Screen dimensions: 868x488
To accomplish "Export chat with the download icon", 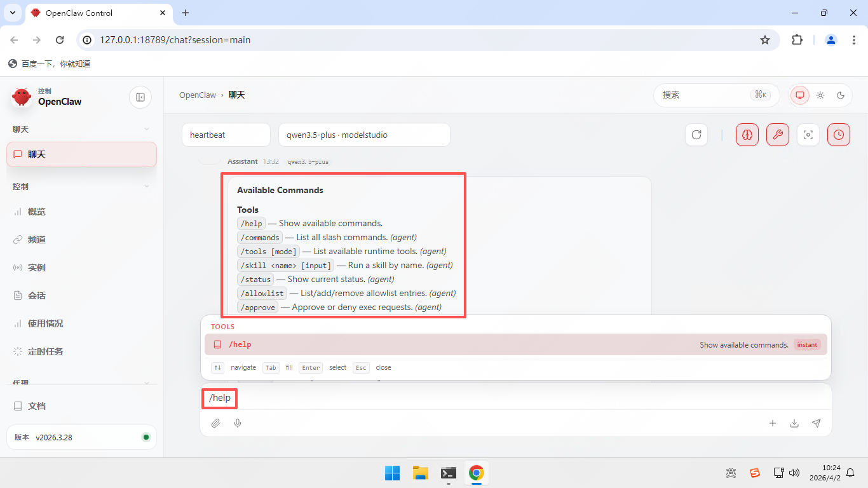I will click(x=794, y=423).
